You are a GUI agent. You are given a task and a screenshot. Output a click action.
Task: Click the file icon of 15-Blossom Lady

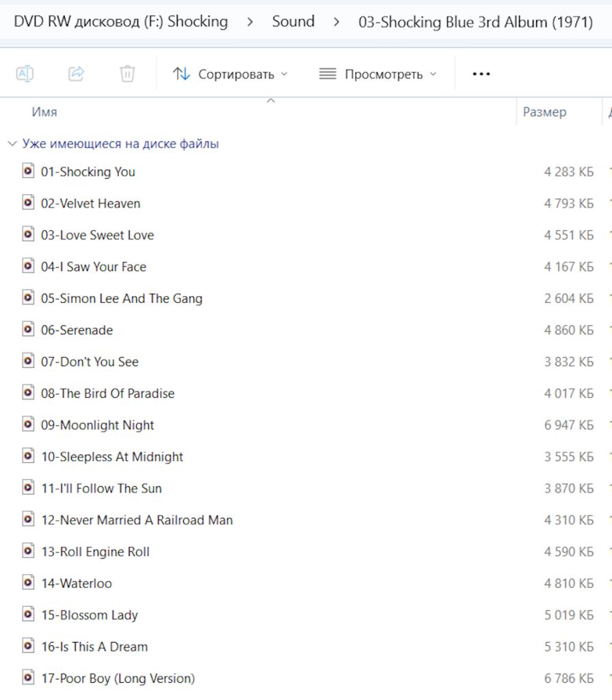click(28, 615)
